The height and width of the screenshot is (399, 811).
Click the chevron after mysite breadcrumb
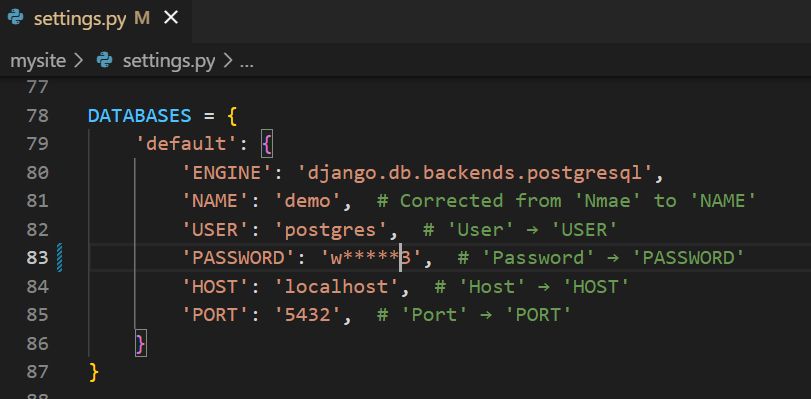[78, 61]
